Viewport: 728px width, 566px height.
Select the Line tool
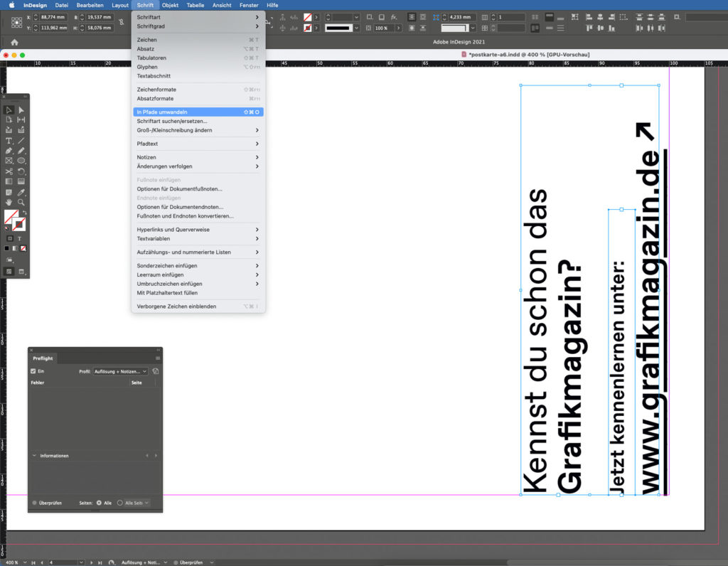tap(21, 141)
